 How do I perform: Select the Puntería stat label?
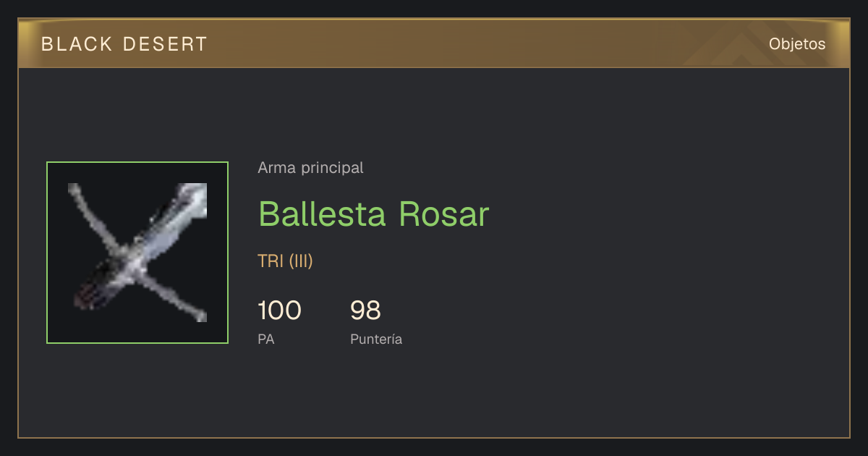pyautogui.click(x=376, y=339)
